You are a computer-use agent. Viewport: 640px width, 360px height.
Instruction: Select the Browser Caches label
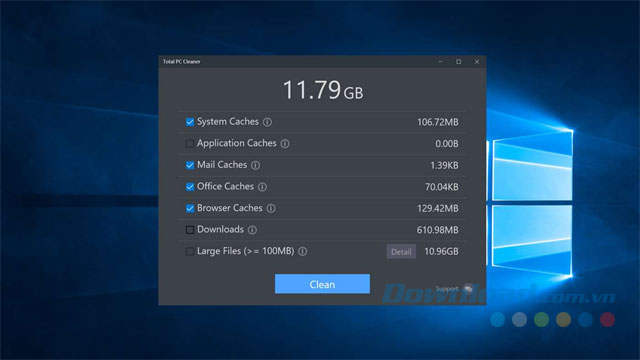(x=230, y=208)
